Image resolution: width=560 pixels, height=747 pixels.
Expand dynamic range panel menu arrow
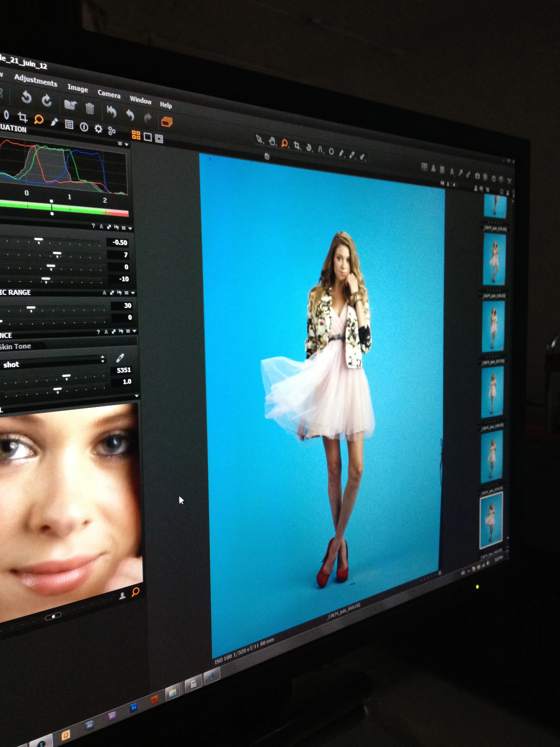click(x=133, y=293)
